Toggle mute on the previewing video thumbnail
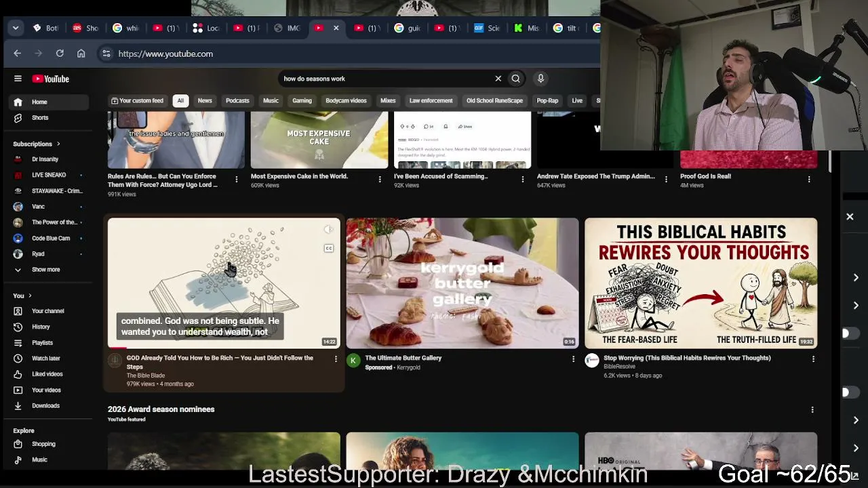The width and height of the screenshot is (868, 488). [x=329, y=230]
